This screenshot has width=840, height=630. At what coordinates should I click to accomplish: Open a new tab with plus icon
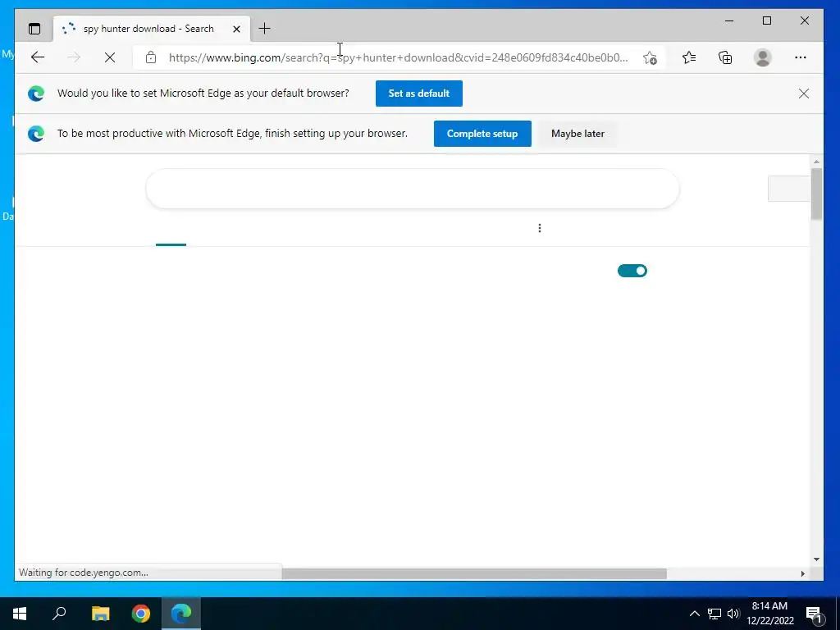(x=264, y=29)
